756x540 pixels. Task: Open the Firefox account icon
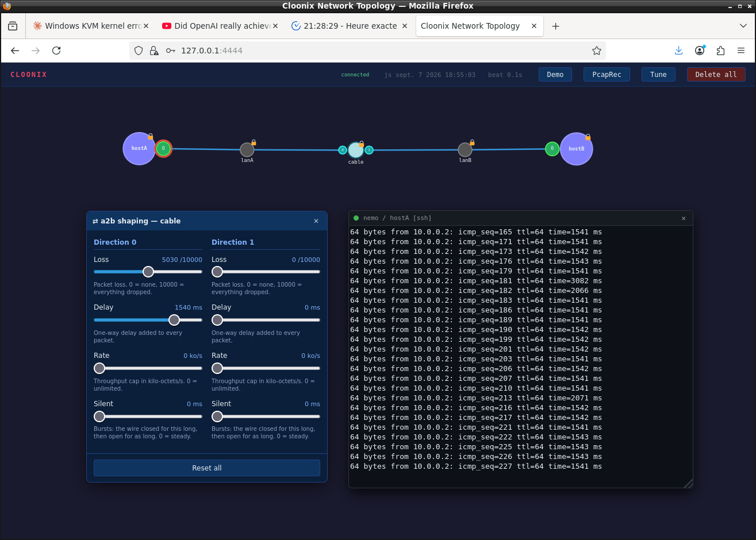tap(700, 51)
